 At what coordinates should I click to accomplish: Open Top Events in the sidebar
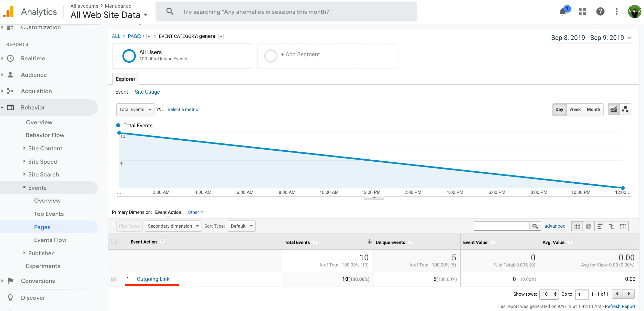(x=49, y=214)
